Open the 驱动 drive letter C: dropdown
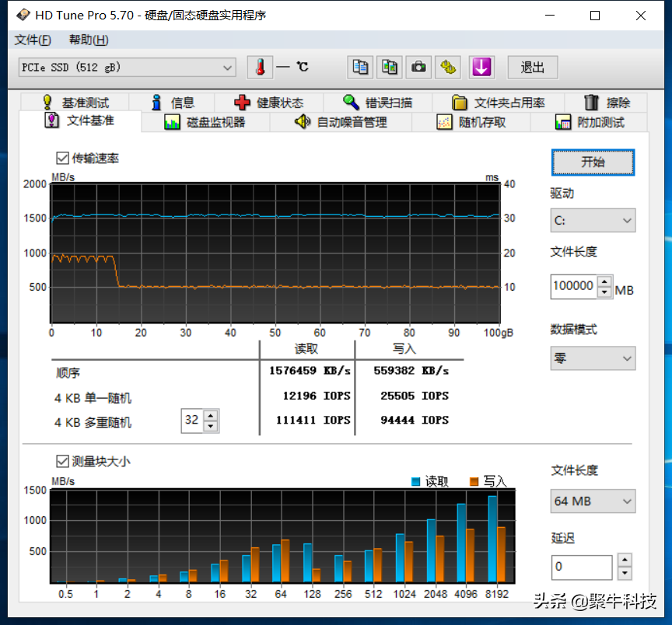Viewport: 672px width, 625px height. coord(593,221)
